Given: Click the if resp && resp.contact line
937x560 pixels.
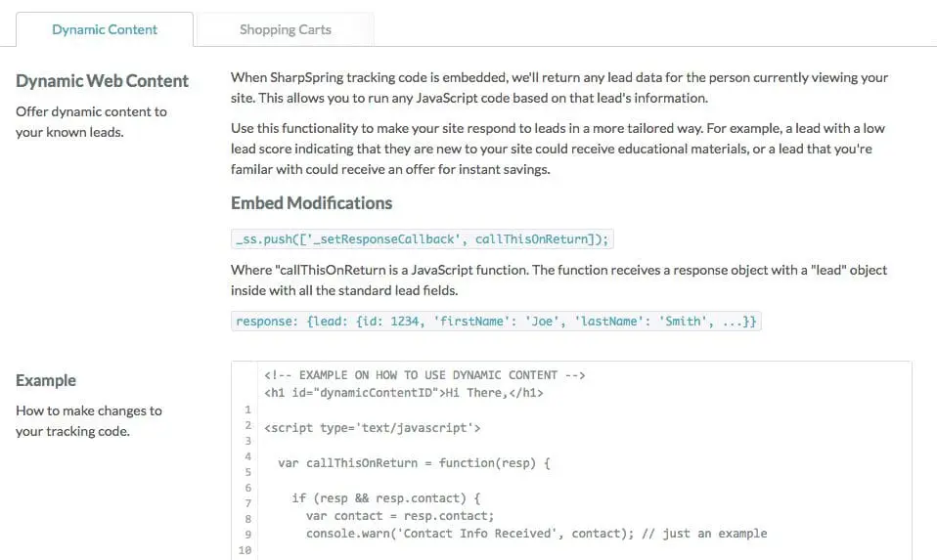Looking at the screenshot, I should (400, 498).
